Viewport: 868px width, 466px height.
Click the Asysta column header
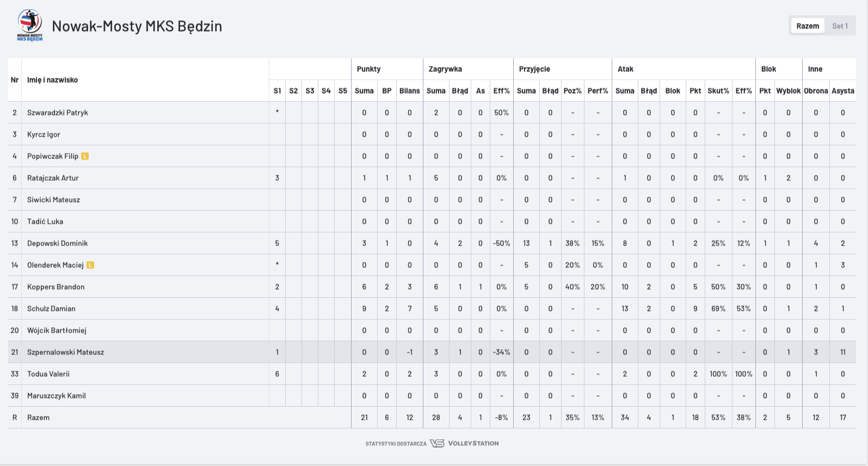click(842, 91)
